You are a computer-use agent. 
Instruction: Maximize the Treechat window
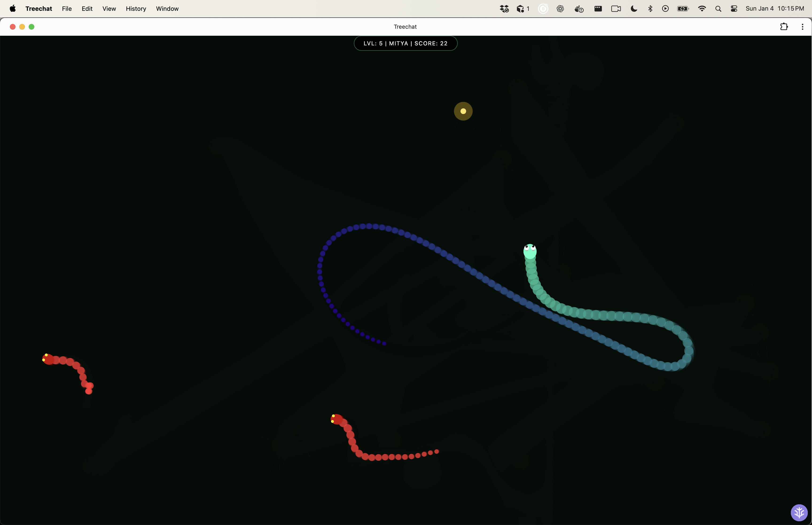pos(31,27)
